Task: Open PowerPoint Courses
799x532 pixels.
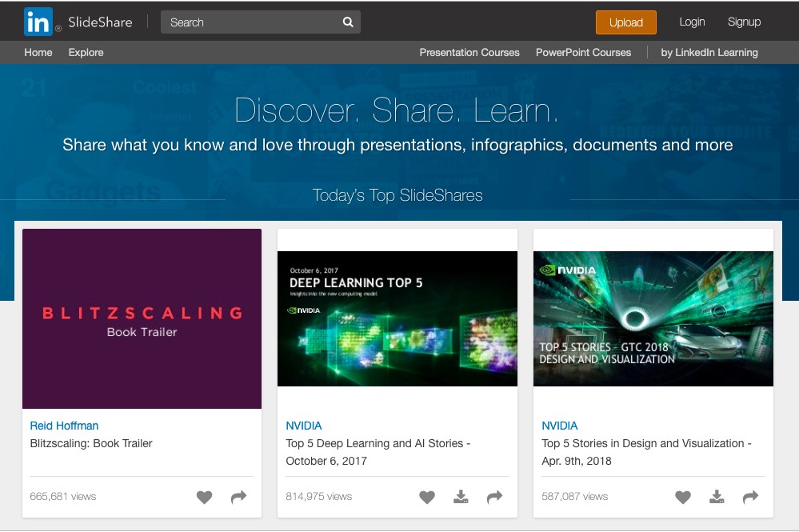Action: click(x=583, y=53)
